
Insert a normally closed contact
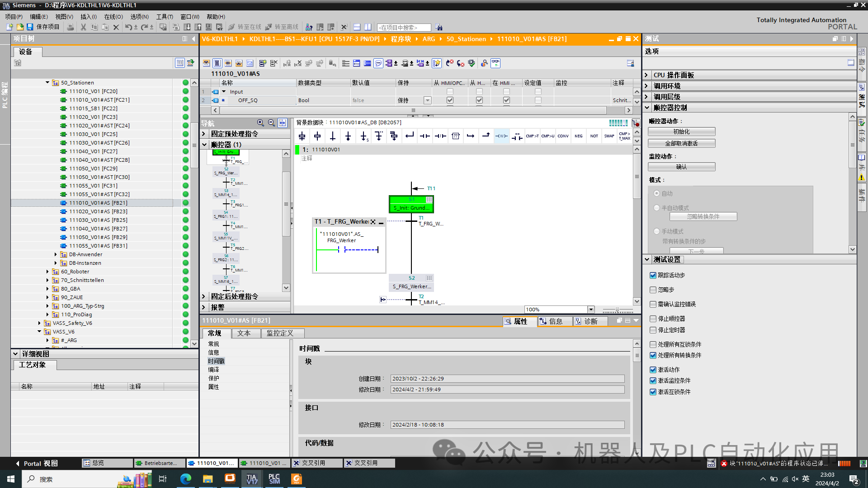coord(440,136)
